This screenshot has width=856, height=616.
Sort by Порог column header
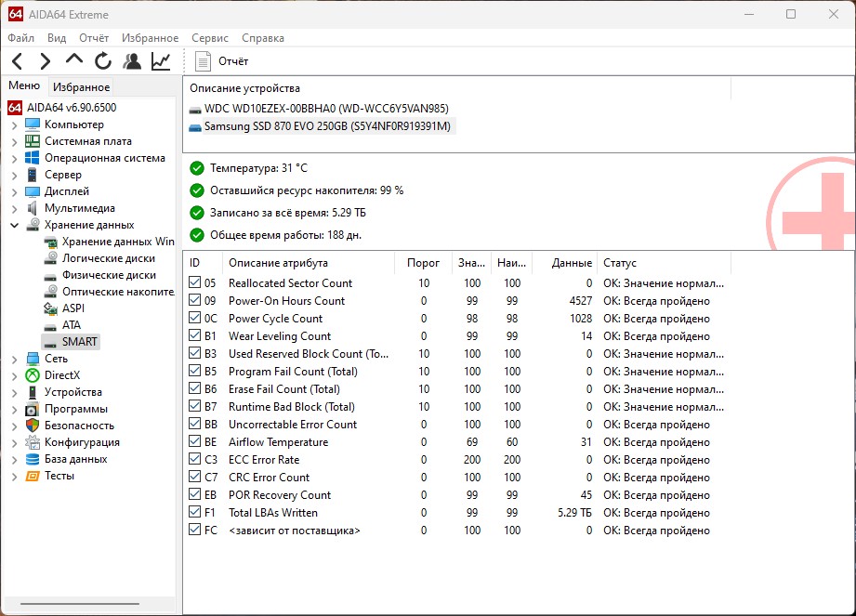(423, 263)
